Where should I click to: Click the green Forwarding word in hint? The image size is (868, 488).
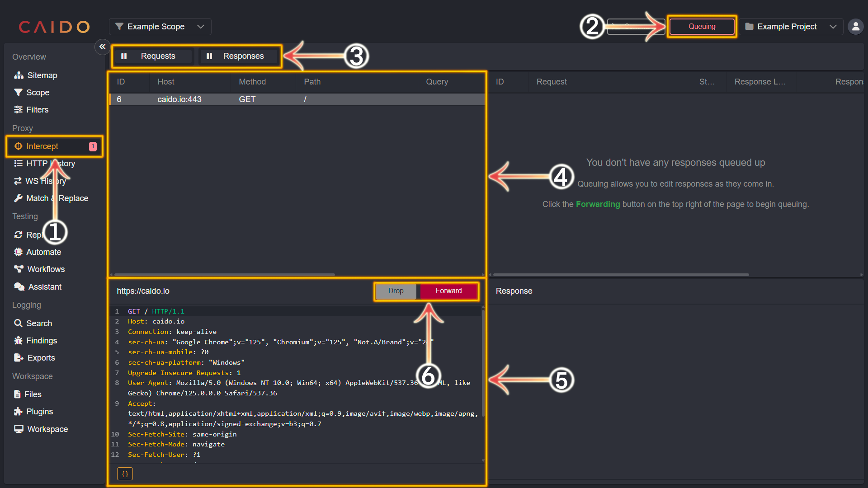tap(598, 204)
